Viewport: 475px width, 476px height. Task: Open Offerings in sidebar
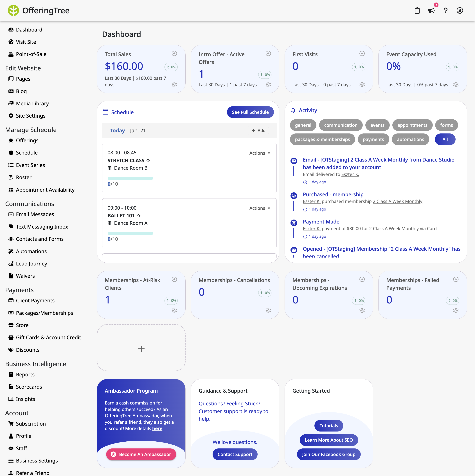(x=27, y=140)
